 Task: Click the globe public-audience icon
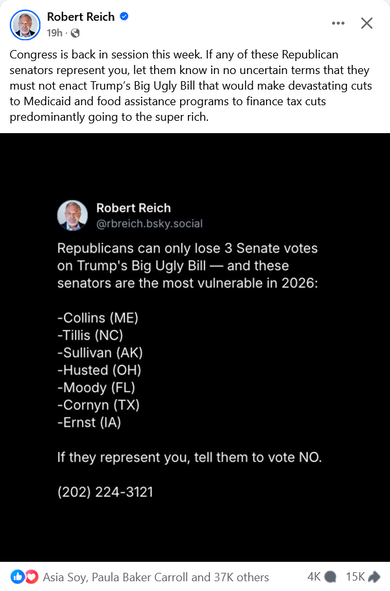click(75, 33)
